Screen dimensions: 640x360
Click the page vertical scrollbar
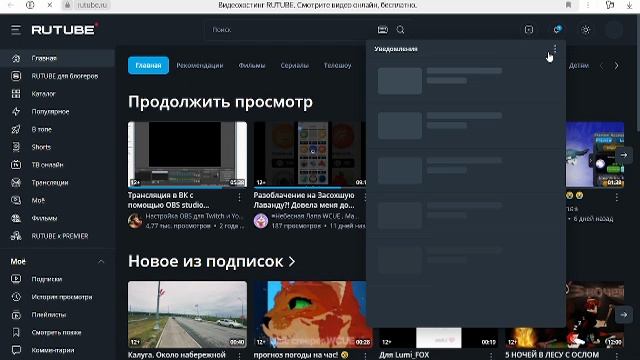(x=637, y=73)
